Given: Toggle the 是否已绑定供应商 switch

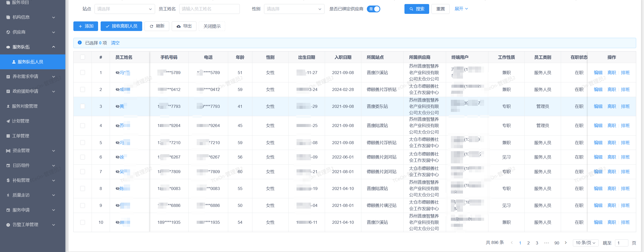Looking at the screenshot, I should 373,9.
